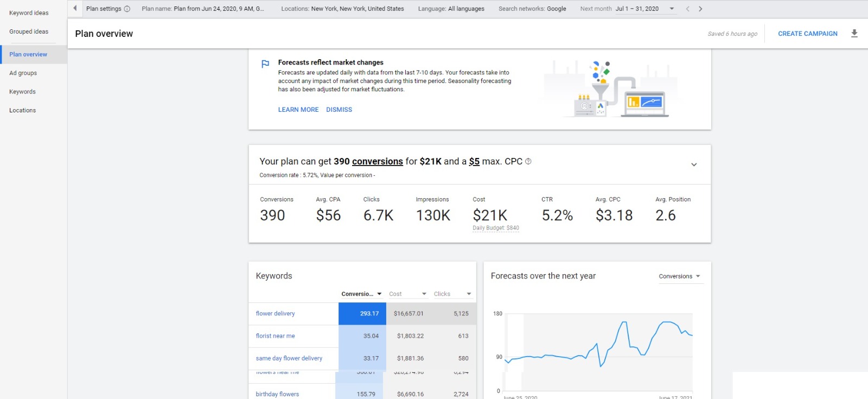This screenshot has height=399, width=868.
Task: Click the max. CPC help question icon
Action: coord(528,161)
